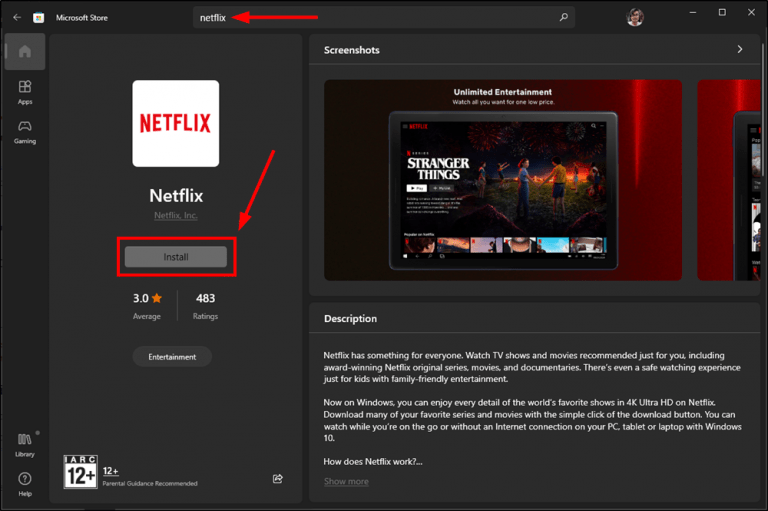This screenshot has height=511, width=768.
Task: Open the Stranger Things screenshot thumbnail
Action: 503,180
